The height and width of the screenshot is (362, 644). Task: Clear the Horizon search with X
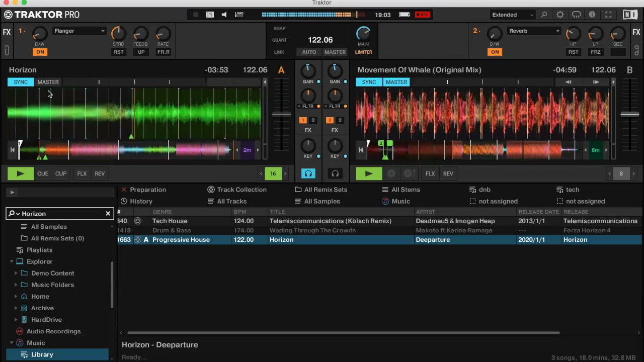coord(108,214)
